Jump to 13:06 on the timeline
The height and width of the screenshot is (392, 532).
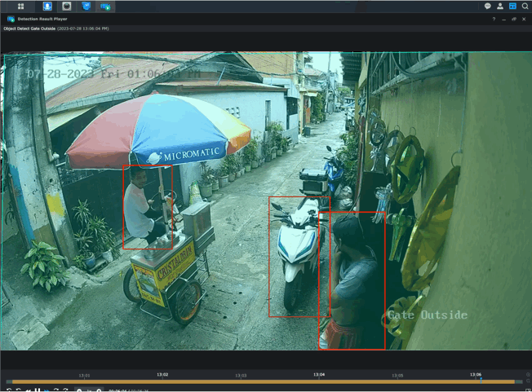click(475, 375)
